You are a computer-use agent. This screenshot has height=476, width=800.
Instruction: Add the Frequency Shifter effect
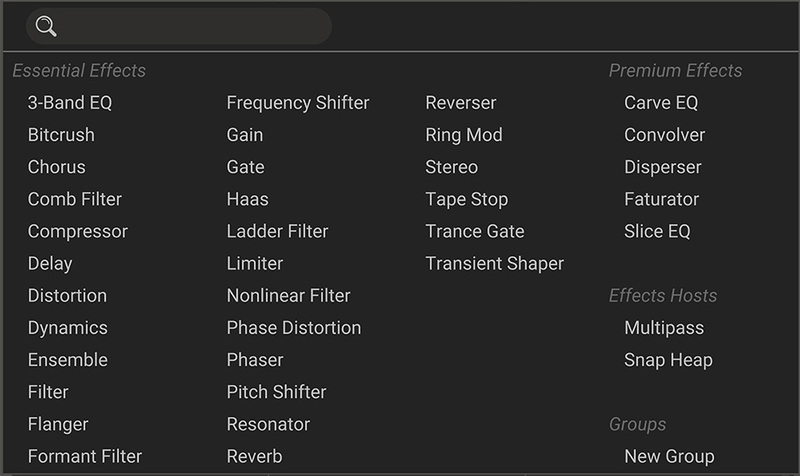[x=298, y=103]
